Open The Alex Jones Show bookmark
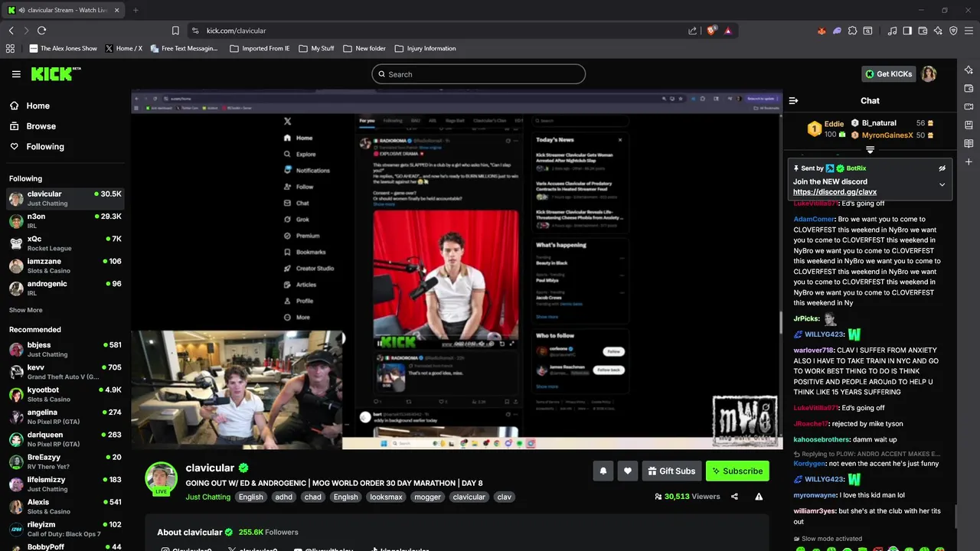980x551 pixels. point(64,48)
